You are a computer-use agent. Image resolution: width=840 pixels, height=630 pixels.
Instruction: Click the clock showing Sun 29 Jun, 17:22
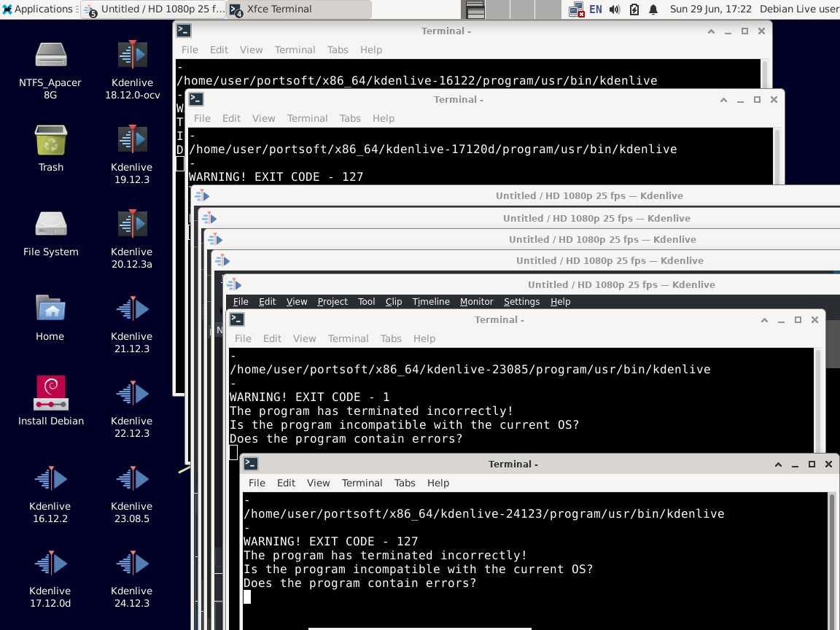pos(710,9)
